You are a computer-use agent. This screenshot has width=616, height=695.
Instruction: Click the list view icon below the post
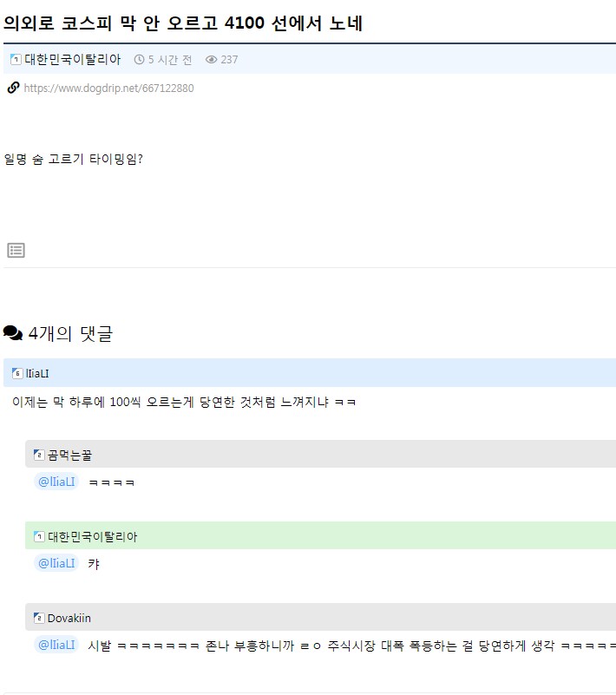[16, 251]
